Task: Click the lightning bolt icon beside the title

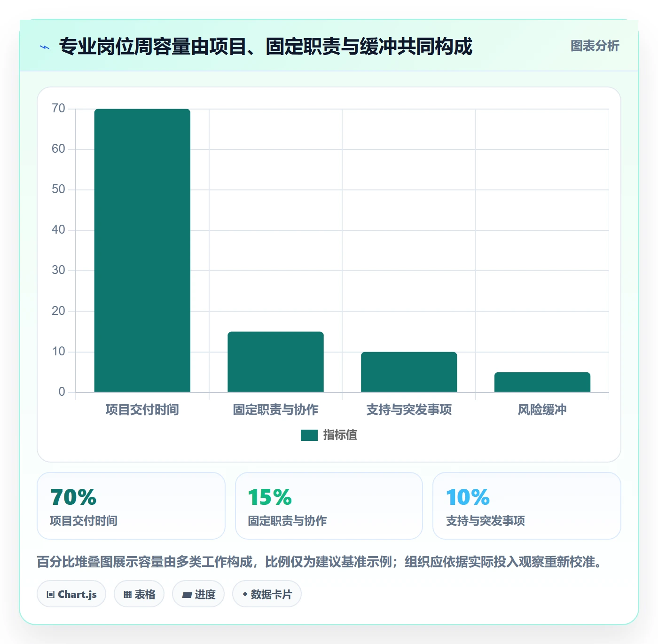Action: coord(45,47)
